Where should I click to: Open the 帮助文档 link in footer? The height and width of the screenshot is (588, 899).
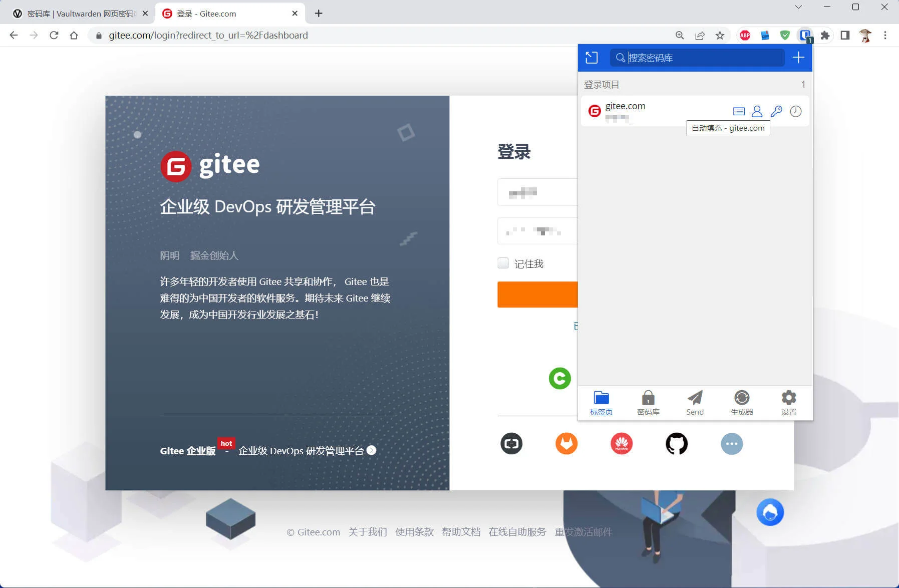pos(461,532)
